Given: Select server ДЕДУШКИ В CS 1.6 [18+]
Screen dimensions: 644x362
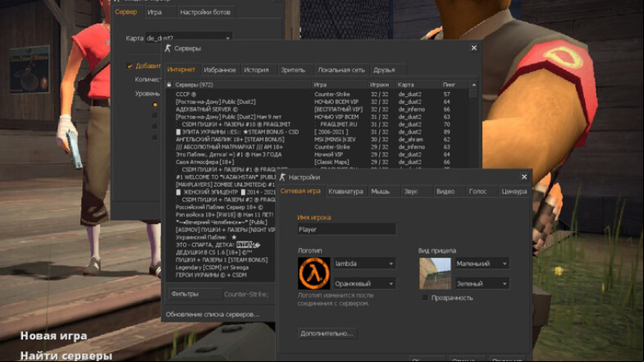Looking at the screenshot, I should pyautogui.click(x=221, y=252).
